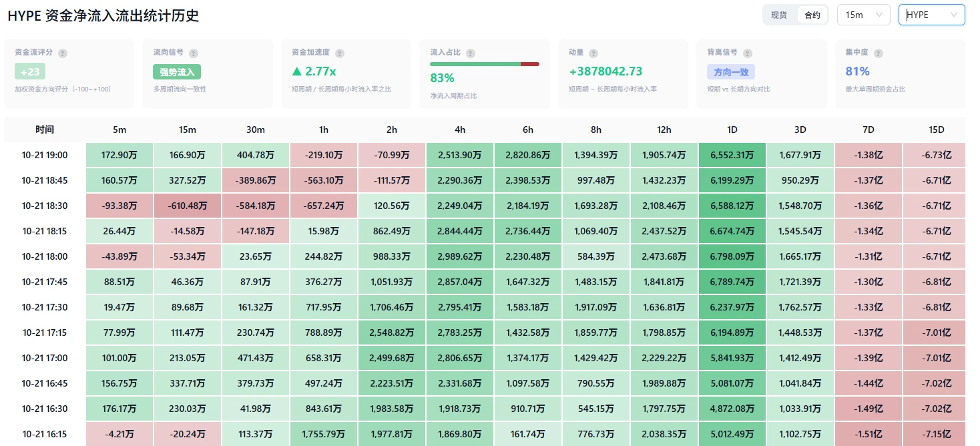This screenshot has height=446, width=980.
Task: Click the 6,798.09万 cell
Action: point(732,256)
